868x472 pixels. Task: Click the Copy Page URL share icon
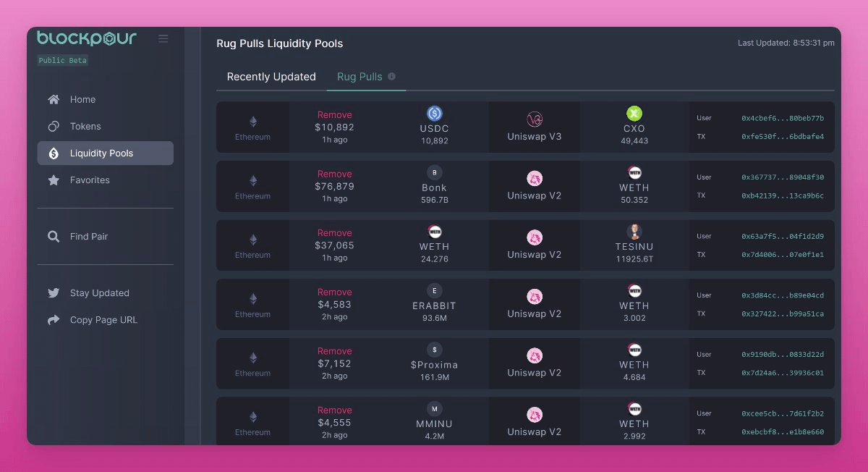[x=54, y=320]
